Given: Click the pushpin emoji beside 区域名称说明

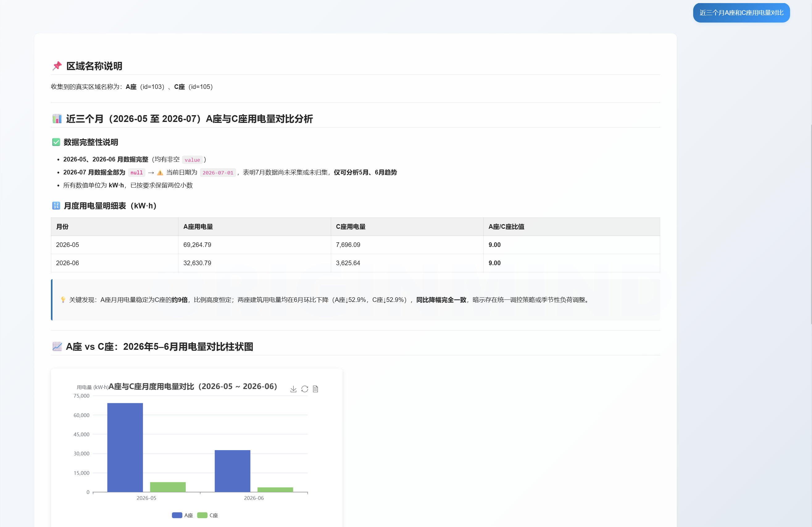Looking at the screenshot, I should (57, 66).
